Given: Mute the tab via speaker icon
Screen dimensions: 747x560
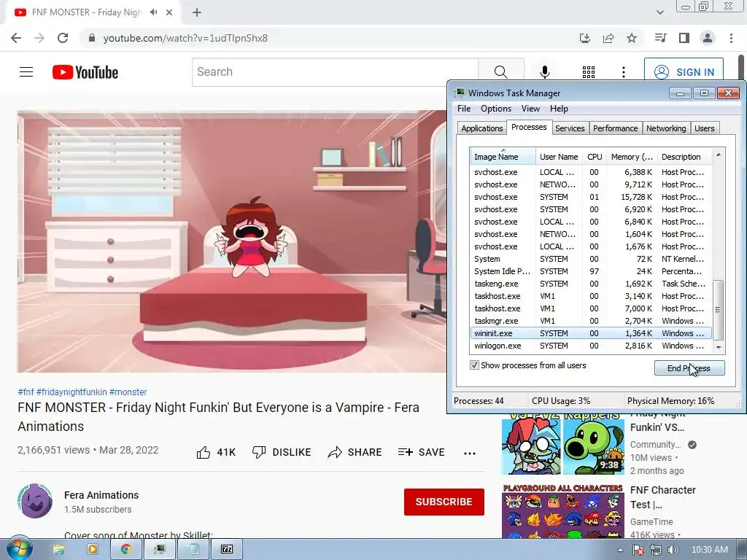Looking at the screenshot, I should coord(153,12).
